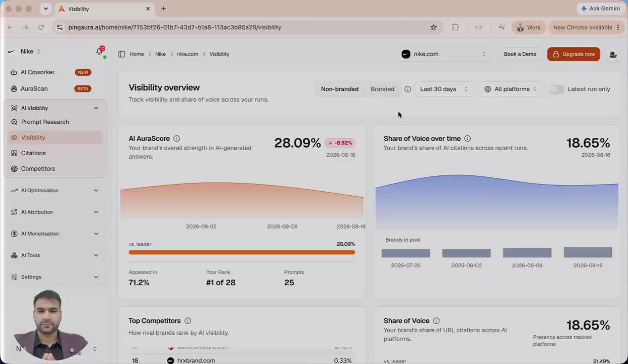Click nike.com breadcrumb link
628x364 pixels.
(188, 54)
